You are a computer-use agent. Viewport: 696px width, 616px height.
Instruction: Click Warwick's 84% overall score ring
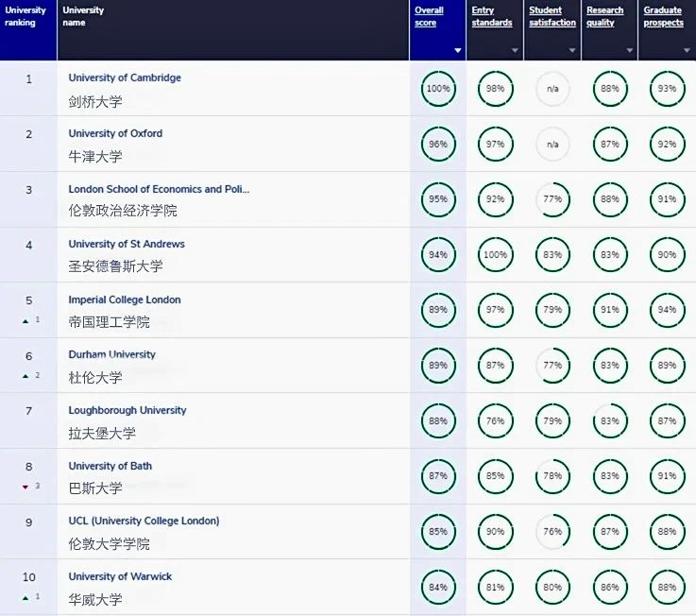[438, 587]
